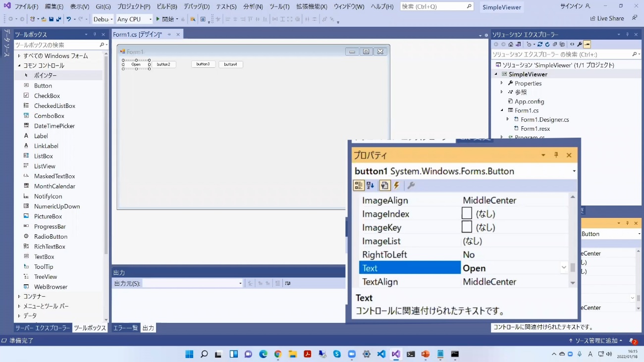Screen dimensions: 644x362
Task: Click the Save All toolbar icon
Action: click(x=59, y=19)
